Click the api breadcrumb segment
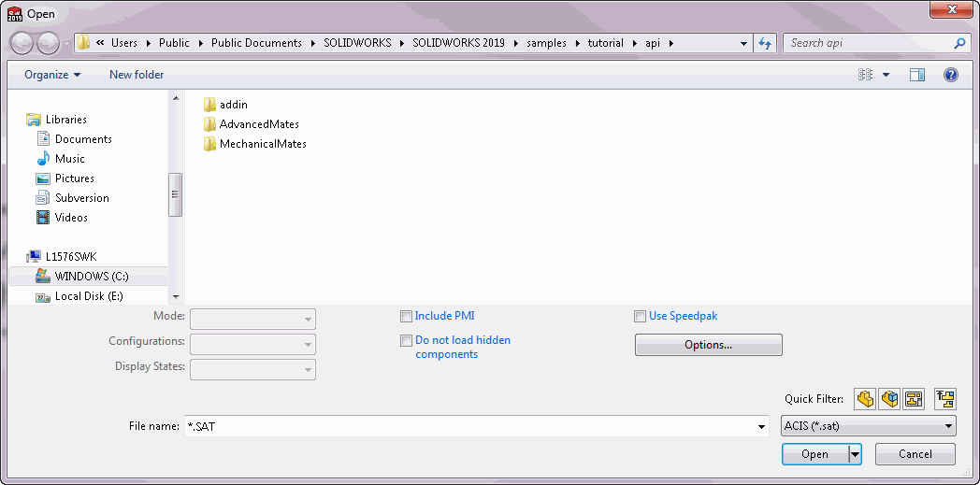Screen dimensions: 980x485 pyautogui.click(x=653, y=43)
